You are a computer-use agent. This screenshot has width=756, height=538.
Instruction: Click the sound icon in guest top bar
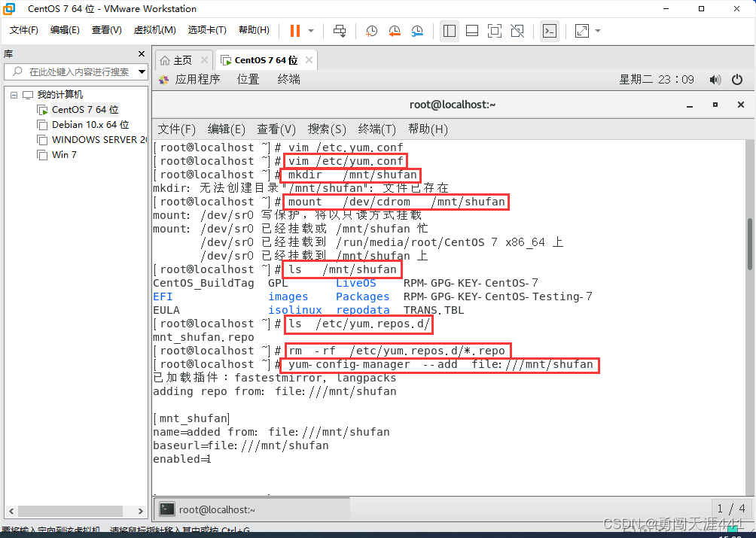tap(715, 79)
